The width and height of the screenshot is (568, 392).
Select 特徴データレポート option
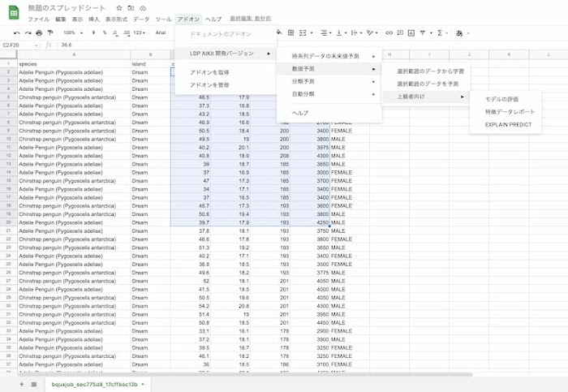coord(506,112)
